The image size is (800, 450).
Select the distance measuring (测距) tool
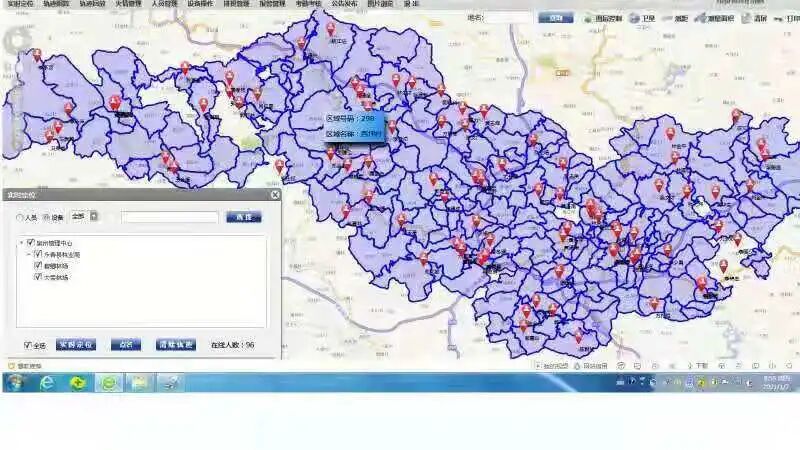pyautogui.click(x=676, y=19)
